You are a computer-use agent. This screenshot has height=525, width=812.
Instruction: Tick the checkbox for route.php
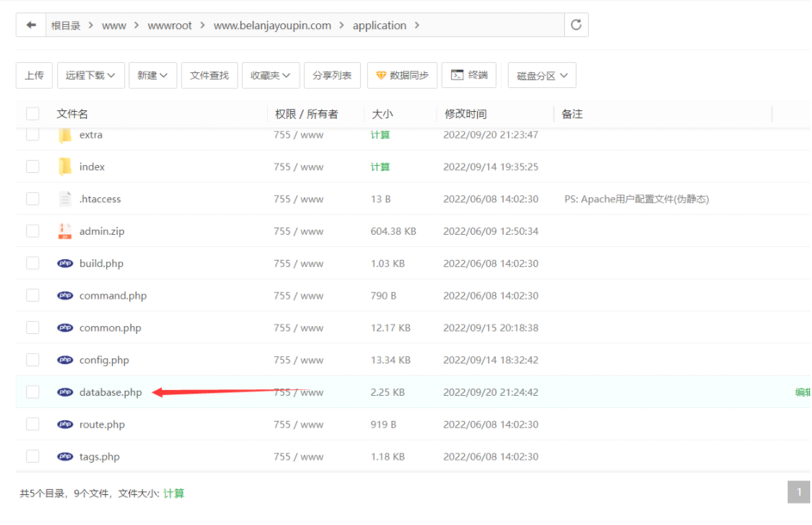tap(33, 424)
